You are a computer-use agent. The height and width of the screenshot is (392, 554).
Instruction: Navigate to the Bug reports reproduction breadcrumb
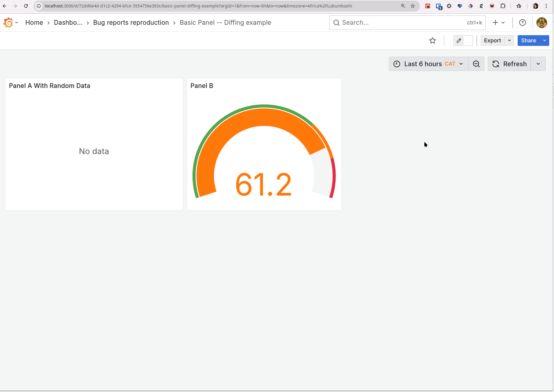(x=131, y=22)
